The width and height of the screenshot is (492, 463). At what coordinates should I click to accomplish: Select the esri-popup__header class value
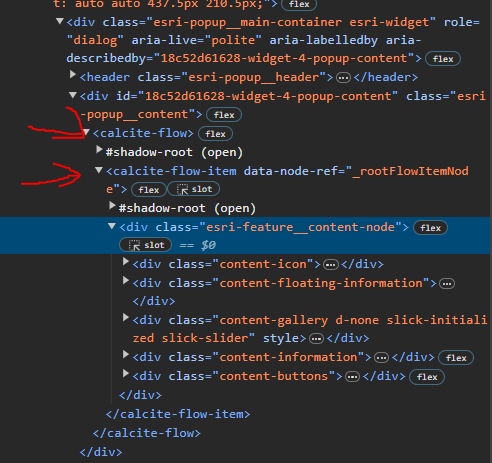pyautogui.click(x=254, y=77)
